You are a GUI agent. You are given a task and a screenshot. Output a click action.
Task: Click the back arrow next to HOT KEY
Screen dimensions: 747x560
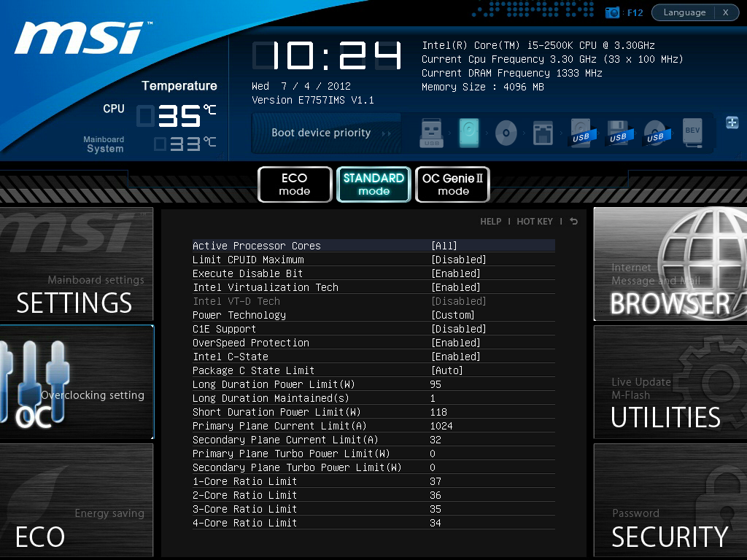pos(573,221)
